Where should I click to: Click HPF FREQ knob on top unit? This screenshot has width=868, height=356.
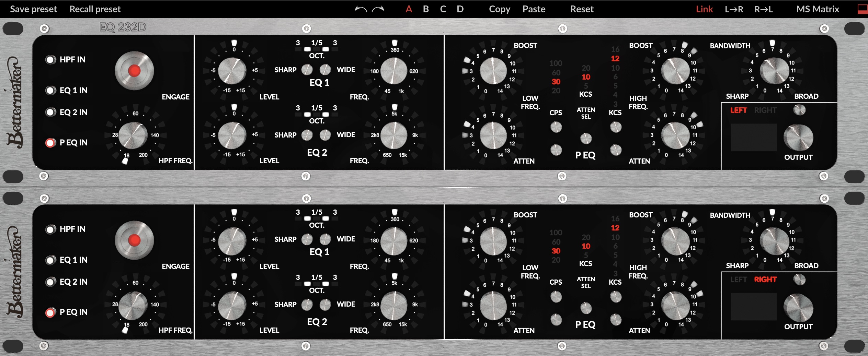pyautogui.click(x=133, y=135)
